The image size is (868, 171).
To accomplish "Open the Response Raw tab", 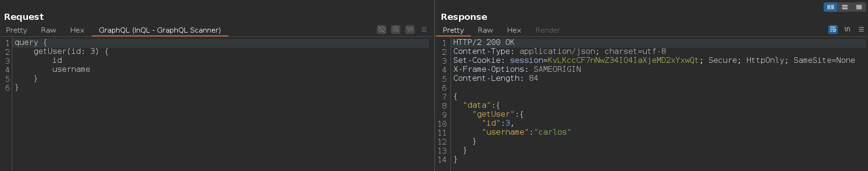I will pos(485,30).
